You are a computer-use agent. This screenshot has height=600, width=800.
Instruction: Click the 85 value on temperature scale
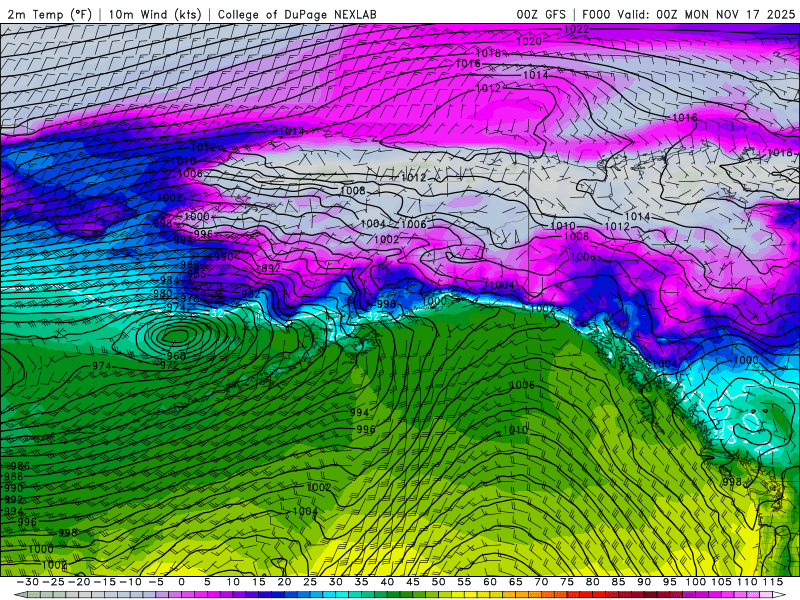point(618,582)
